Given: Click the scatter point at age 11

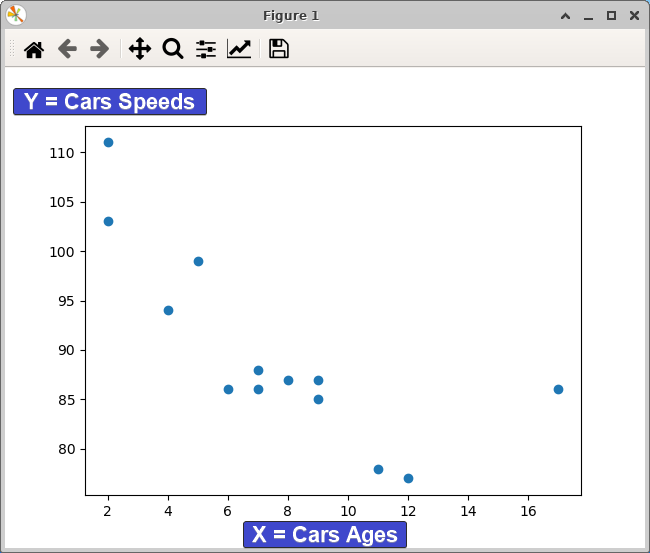Looking at the screenshot, I should click(x=378, y=470).
